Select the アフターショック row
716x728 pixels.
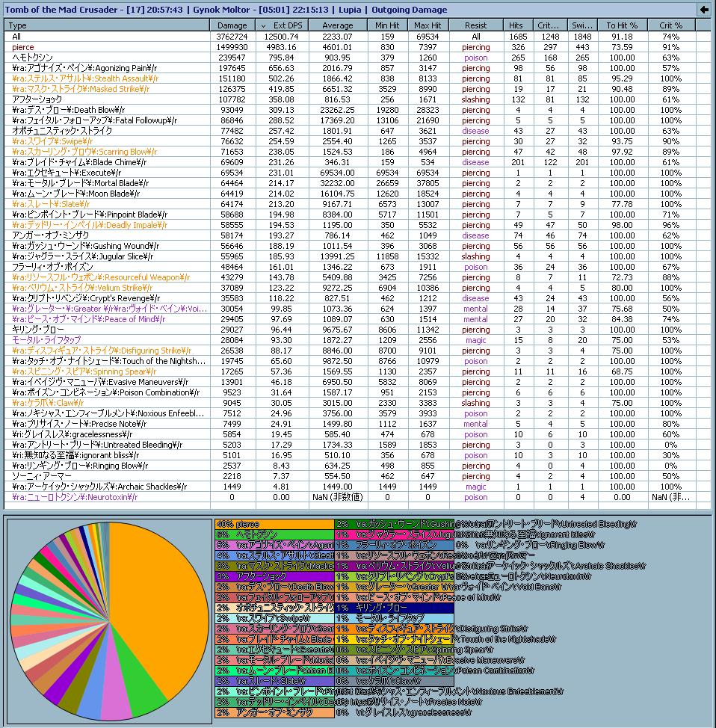click(357, 99)
